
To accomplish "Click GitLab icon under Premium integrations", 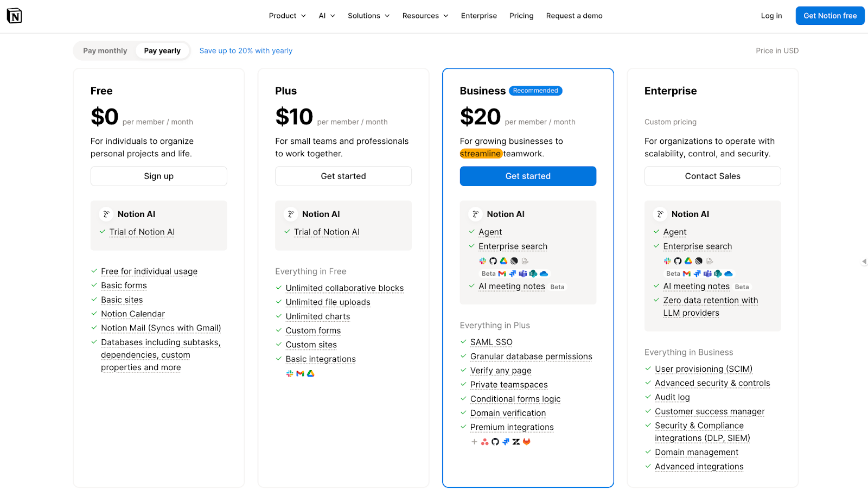I will pos(526,442).
